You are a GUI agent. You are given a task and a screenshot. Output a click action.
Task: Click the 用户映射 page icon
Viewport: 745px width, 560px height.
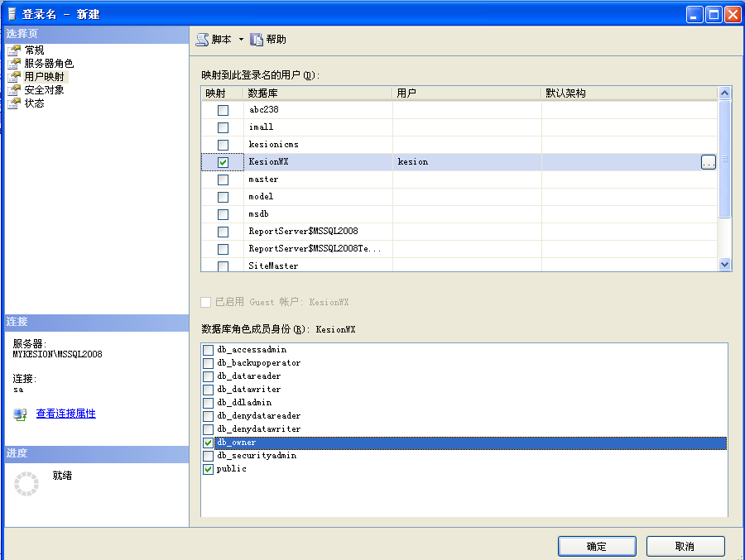[13, 77]
